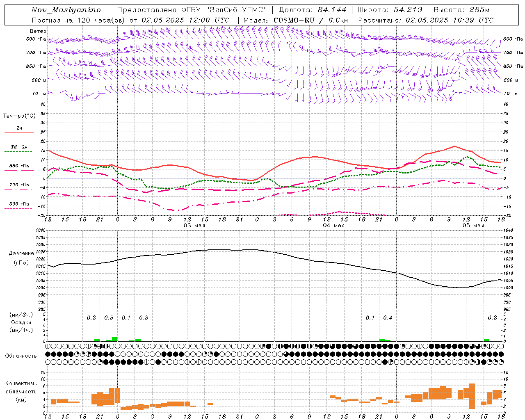This screenshot has height=420, width=525.
Task: Click the '04 мая' date label
Action: pos(333,226)
